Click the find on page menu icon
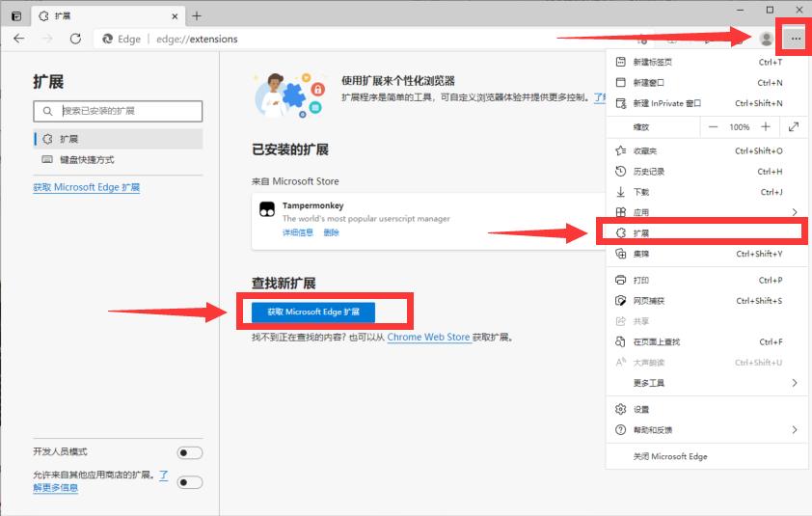This screenshot has width=812, height=516. (620, 342)
